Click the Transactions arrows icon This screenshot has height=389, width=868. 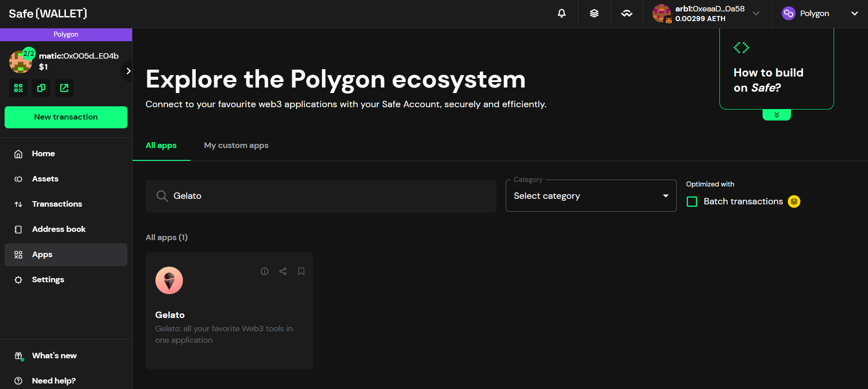(x=18, y=204)
